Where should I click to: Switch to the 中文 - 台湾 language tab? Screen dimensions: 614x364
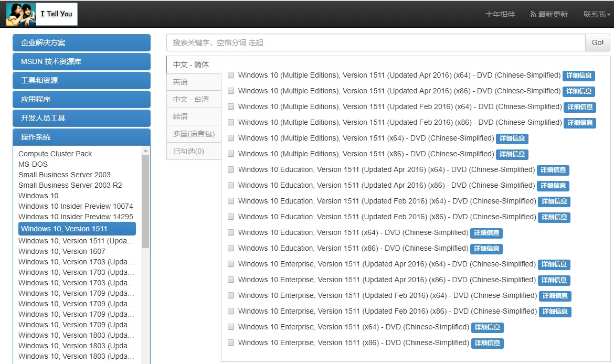pos(194,99)
